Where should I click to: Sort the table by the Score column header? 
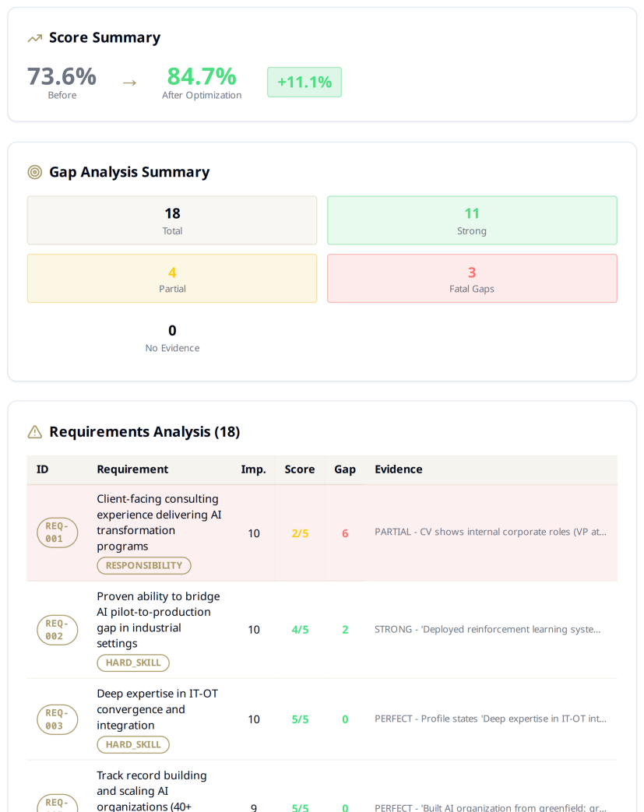(x=300, y=469)
